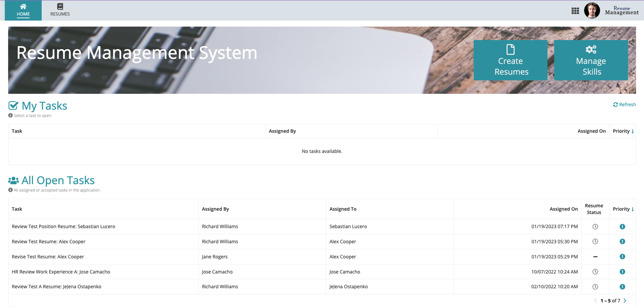Sort My Tasks by Task column
The height and width of the screenshot is (307, 644).
coord(17,131)
